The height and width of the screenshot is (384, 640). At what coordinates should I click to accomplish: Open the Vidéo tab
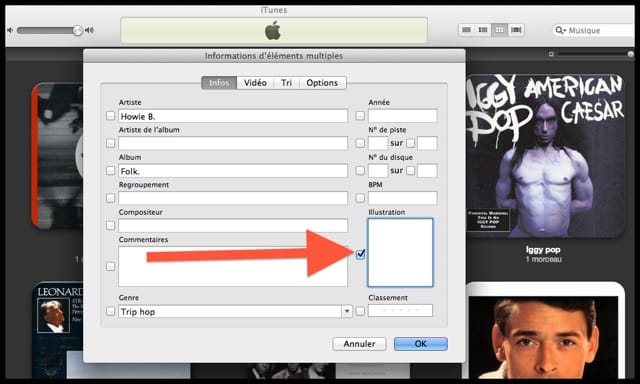click(x=255, y=83)
